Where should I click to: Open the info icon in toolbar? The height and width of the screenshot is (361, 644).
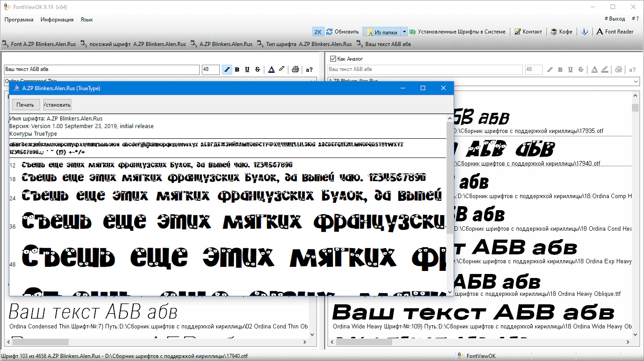pyautogui.click(x=585, y=32)
